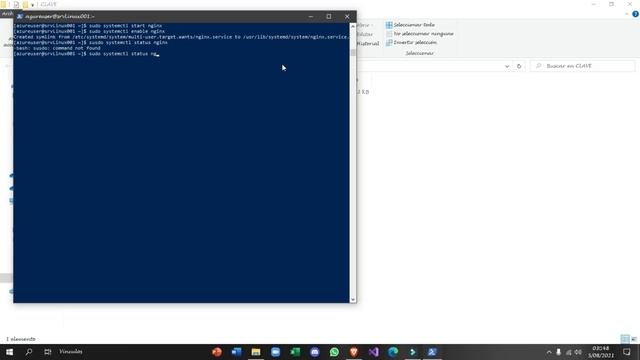Open the Explorer address bar history dropdown
The width and height of the screenshot is (640, 360).
point(507,66)
